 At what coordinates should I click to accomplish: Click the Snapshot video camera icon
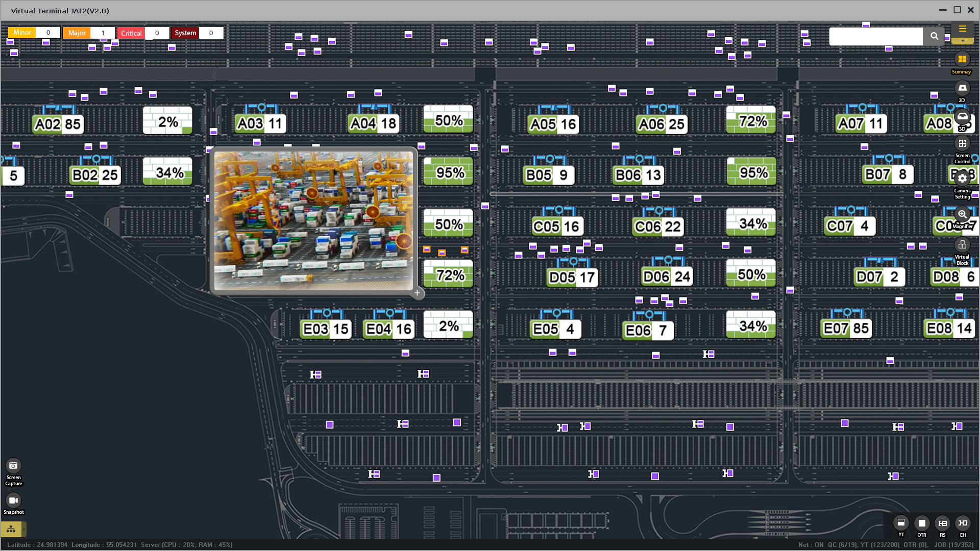point(13,500)
